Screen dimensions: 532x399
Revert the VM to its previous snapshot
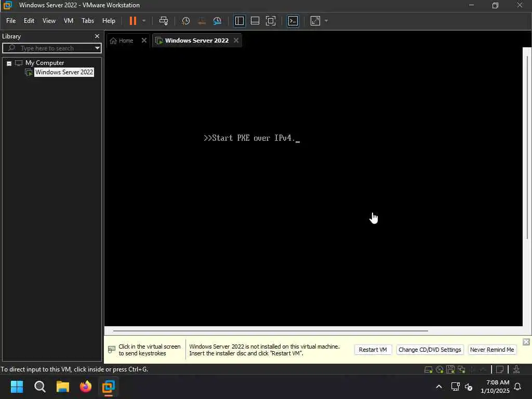[202, 21]
